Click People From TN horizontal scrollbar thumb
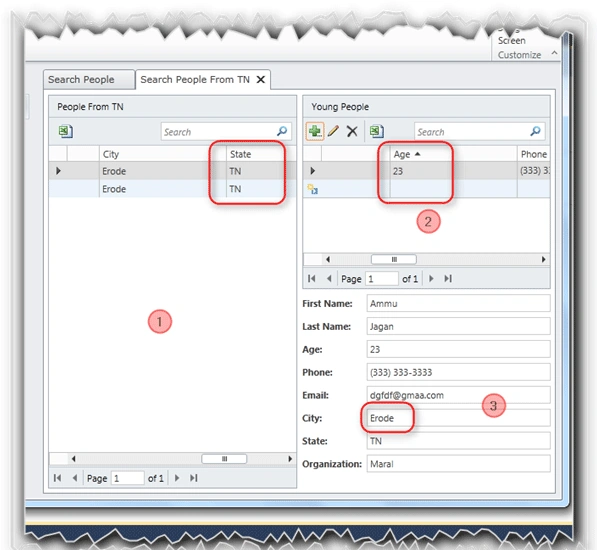The height and width of the screenshot is (550, 597). pyautogui.click(x=224, y=459)
